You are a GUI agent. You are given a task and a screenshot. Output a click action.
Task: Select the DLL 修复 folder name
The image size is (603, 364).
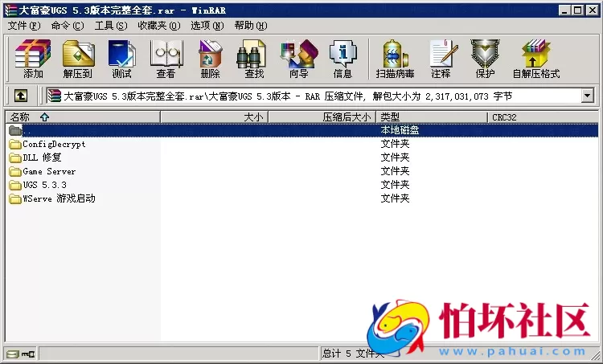click(42, 157)
